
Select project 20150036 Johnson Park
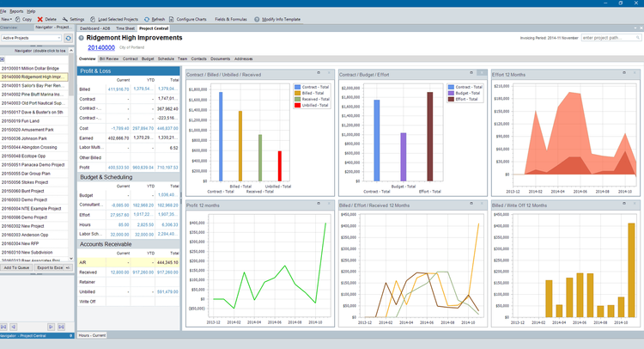(34, 138)
